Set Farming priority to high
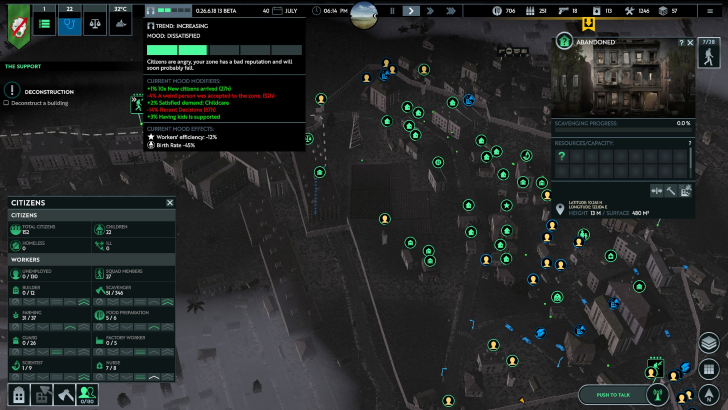Screen dimensions: 728x410 click(70, 327)
